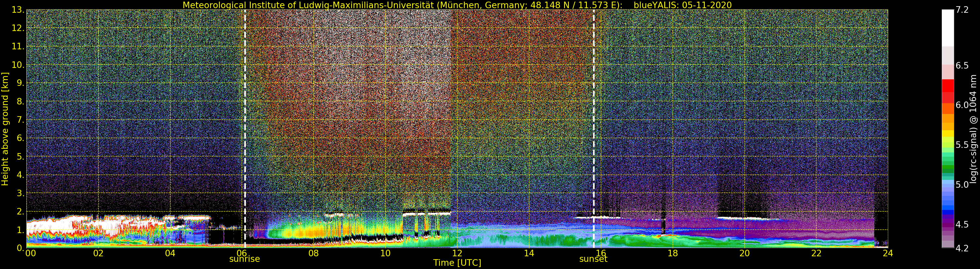This screenshot has height=269, width=980.
Task: Pick the bright red band in the colorbar
Action: pos(948,86)
